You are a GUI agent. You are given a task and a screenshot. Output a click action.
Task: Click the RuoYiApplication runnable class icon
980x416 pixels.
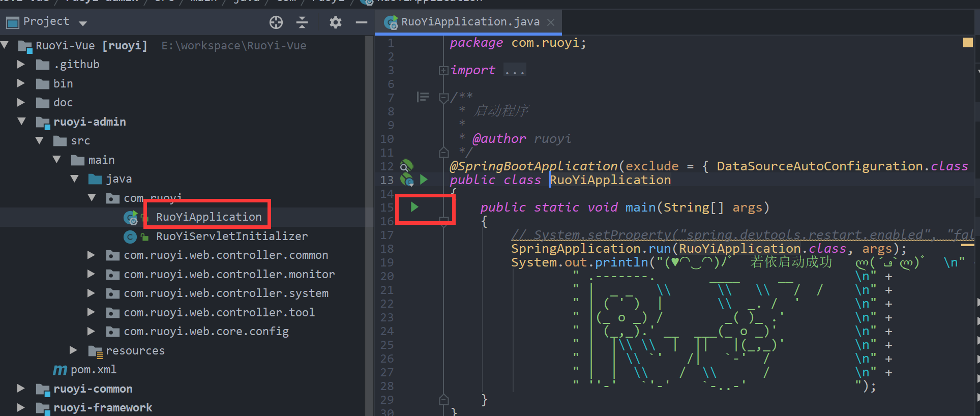tap(131, 218)
